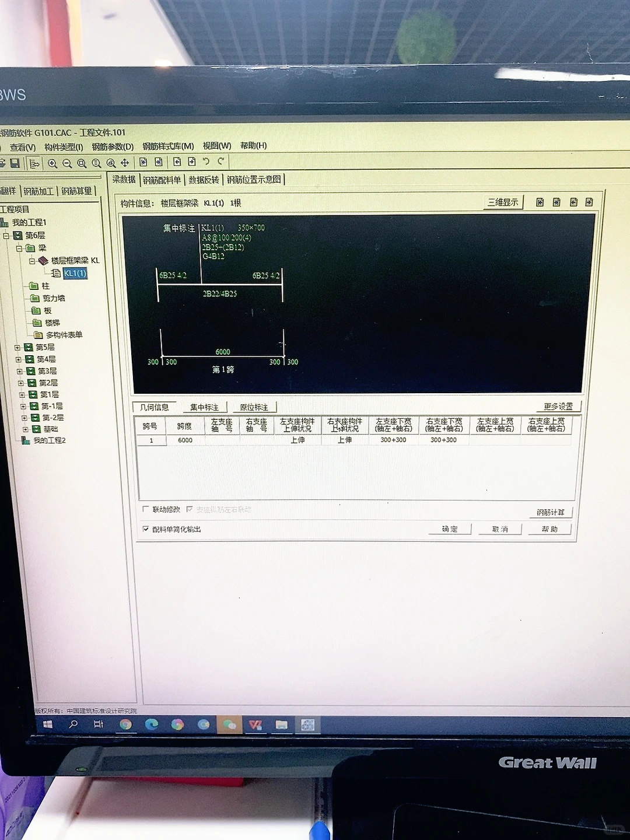Screen dimensions: 630x840
Task: Switch to the 钢筋算量 side tab
Action: pyautogui.click(x=76, y=191)
